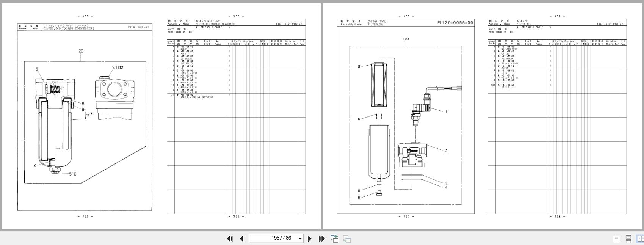Click the go-back-in-view-history icon
Viewport: 644px width, 245px height.
point(334,239)
